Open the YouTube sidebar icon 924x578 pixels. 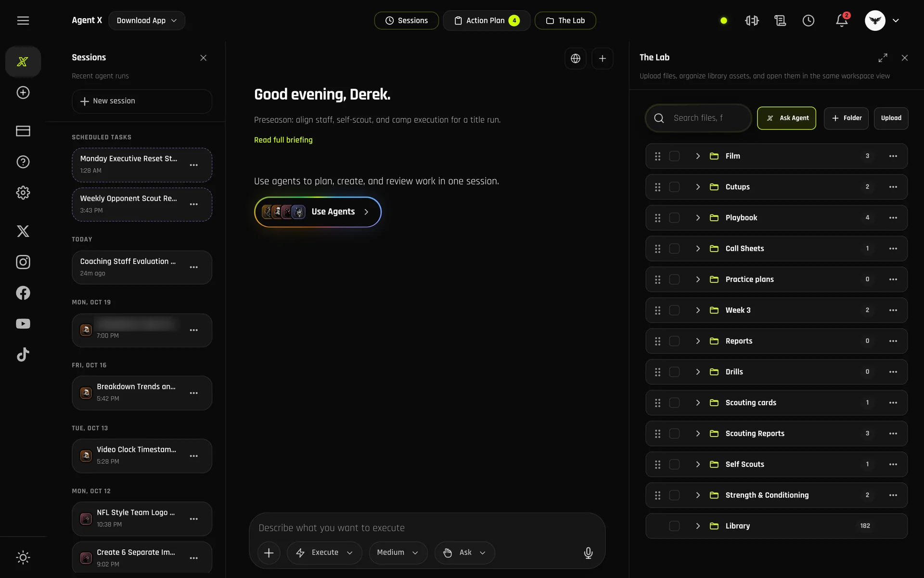point(23,324)
